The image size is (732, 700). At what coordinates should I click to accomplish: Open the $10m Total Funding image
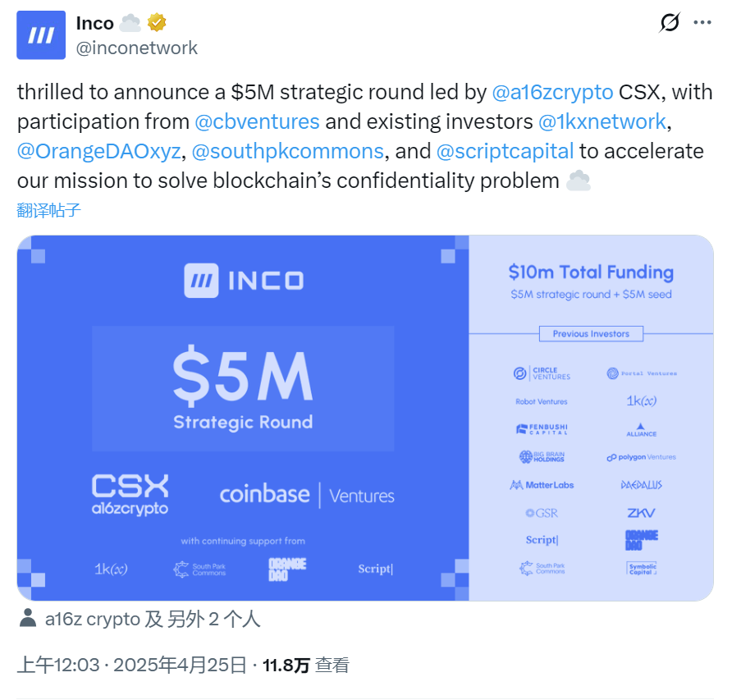click(x=591, y=418)
